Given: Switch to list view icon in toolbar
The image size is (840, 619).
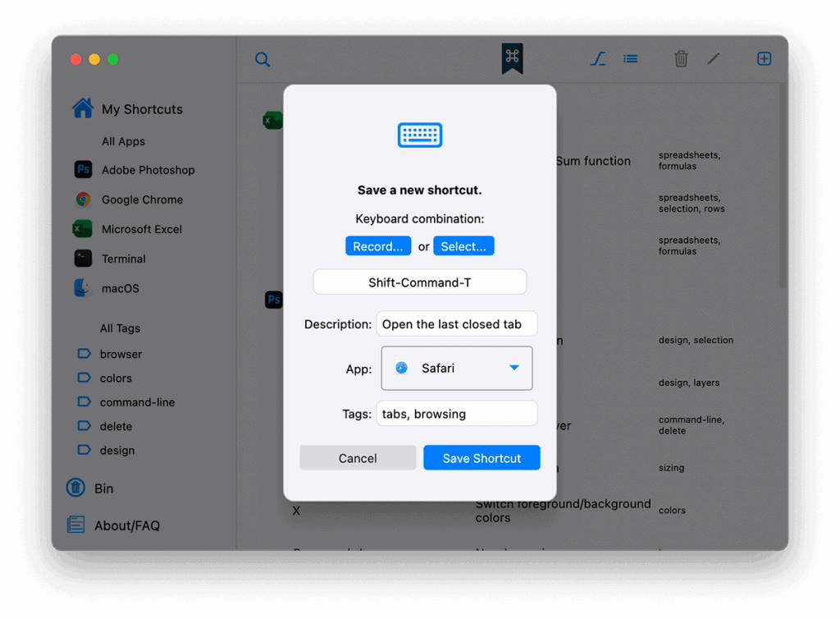Looking at the screenshot, I should coord(631,58).
